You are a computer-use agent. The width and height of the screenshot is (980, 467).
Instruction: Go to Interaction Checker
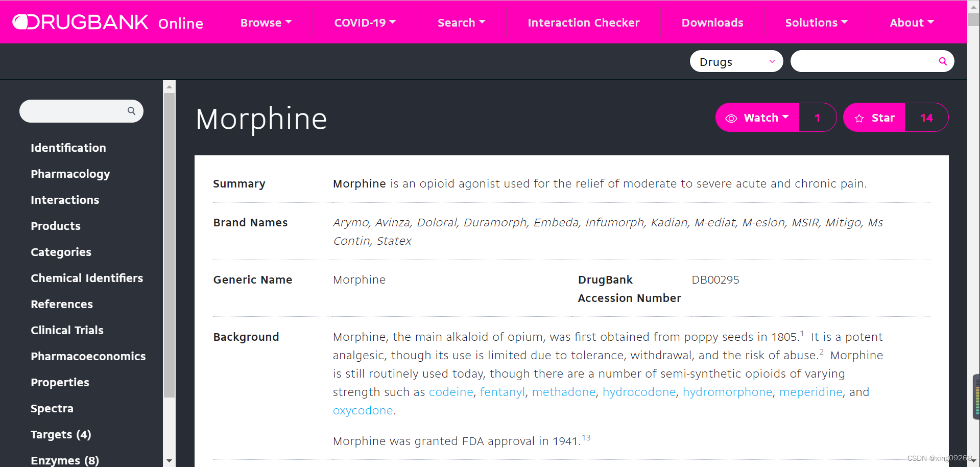click(x=583, y=22)
